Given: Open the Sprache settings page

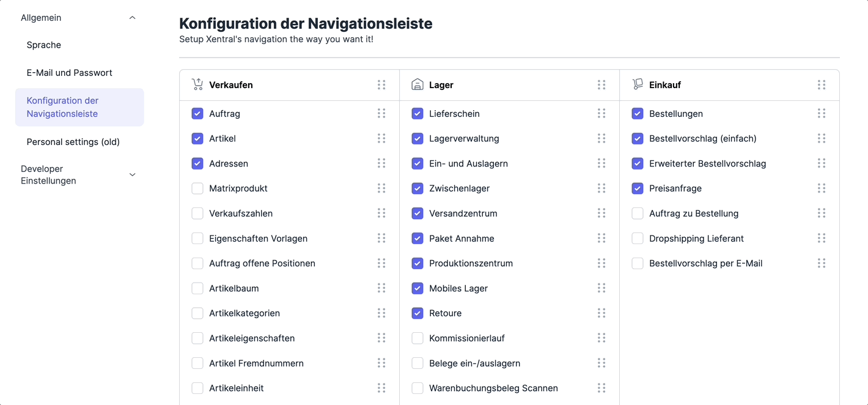Looking at the screenshot, I should point(44,45).
